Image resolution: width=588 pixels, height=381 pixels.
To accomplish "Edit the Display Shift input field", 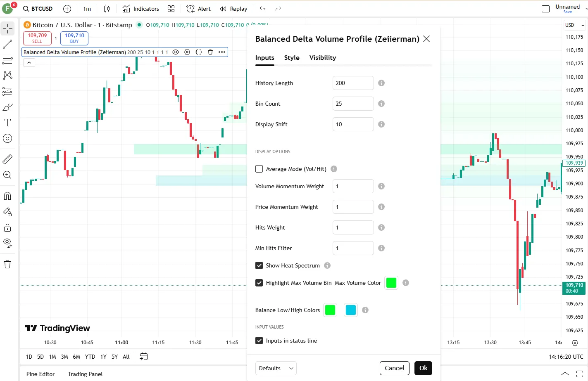I will (353, 124).
